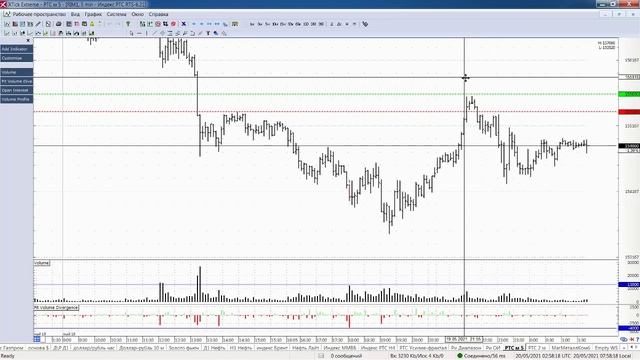Switch to the РТС Усилие-фрактал tab
This screenshot has height=360, width=640.
coord(423,348)
